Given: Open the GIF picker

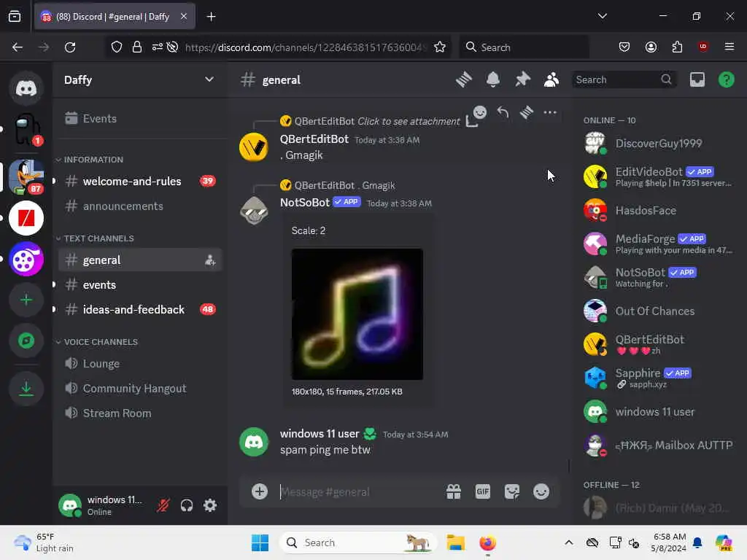Looking at the screenshot, I should [483, 491].
